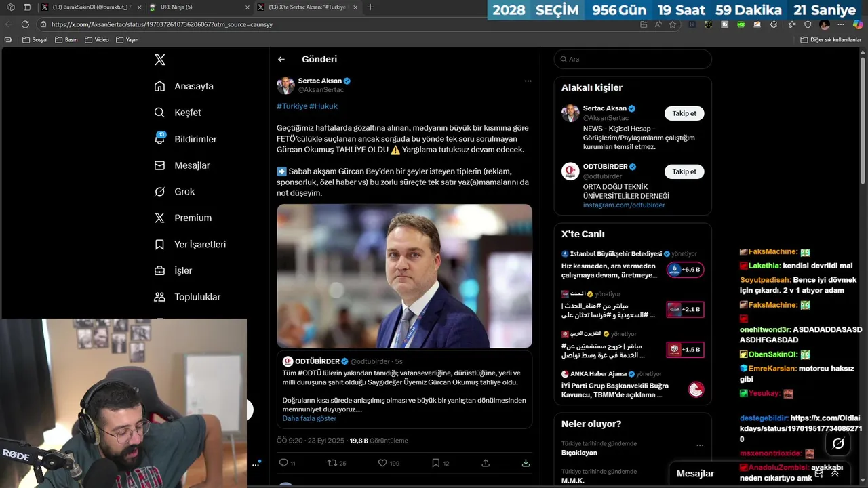Screen dimensions: 868x488
Task: Click the new message icon in Mesajlar drawer
Action: click(818, 473)
